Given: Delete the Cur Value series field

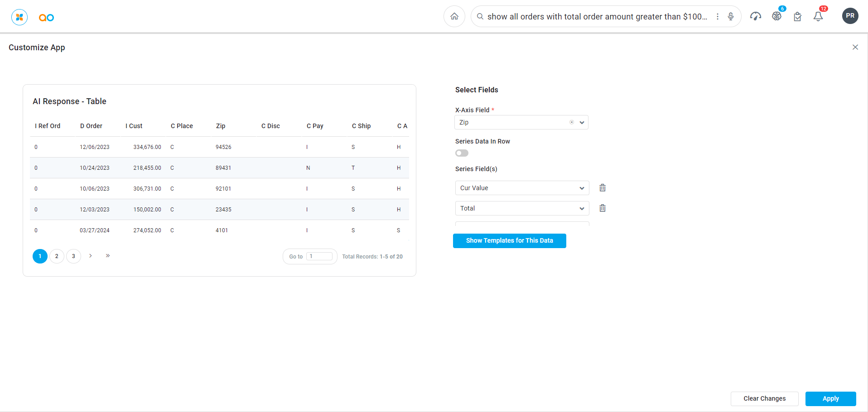Looking at the screenshot, I should (603, 188).
